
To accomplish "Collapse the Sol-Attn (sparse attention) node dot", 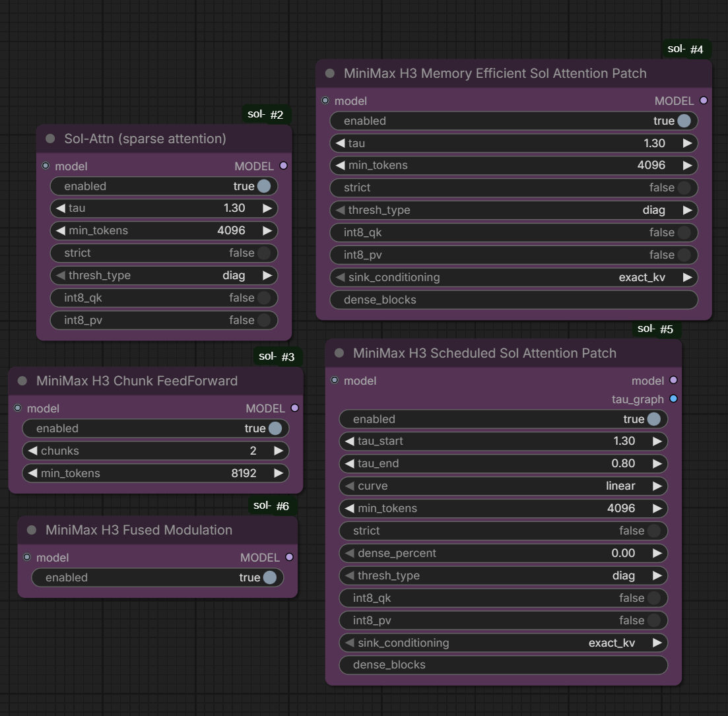I will click(x=50, y=139).
